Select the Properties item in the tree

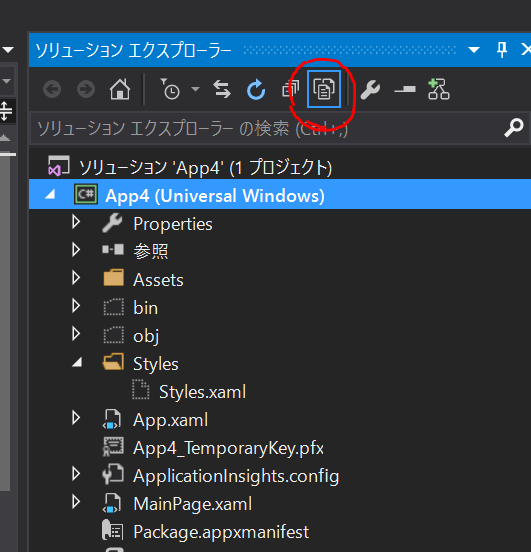(173, 224)
